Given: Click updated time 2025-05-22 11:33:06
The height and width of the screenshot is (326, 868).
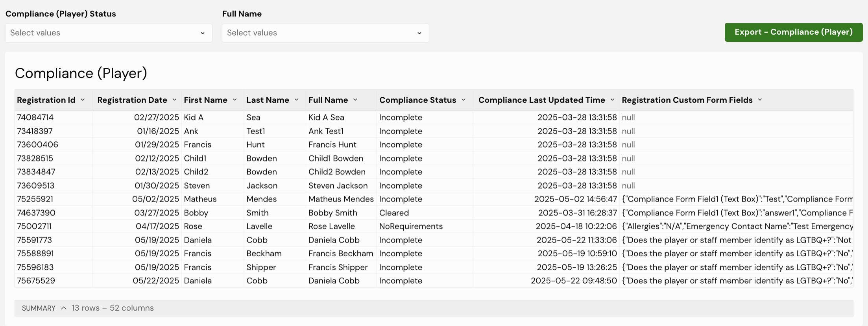Looking at the screenshot, I should coord(577,240).
